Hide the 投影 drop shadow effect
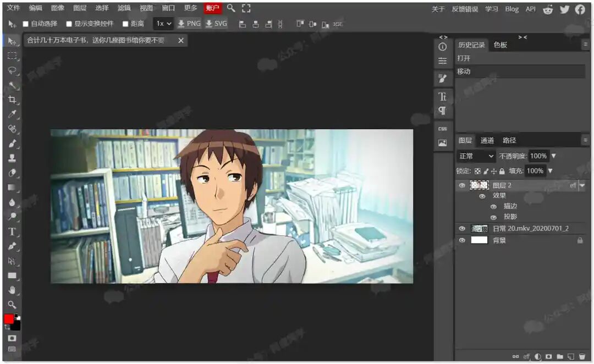Screen dimensions: 594x364 (493, 217)
